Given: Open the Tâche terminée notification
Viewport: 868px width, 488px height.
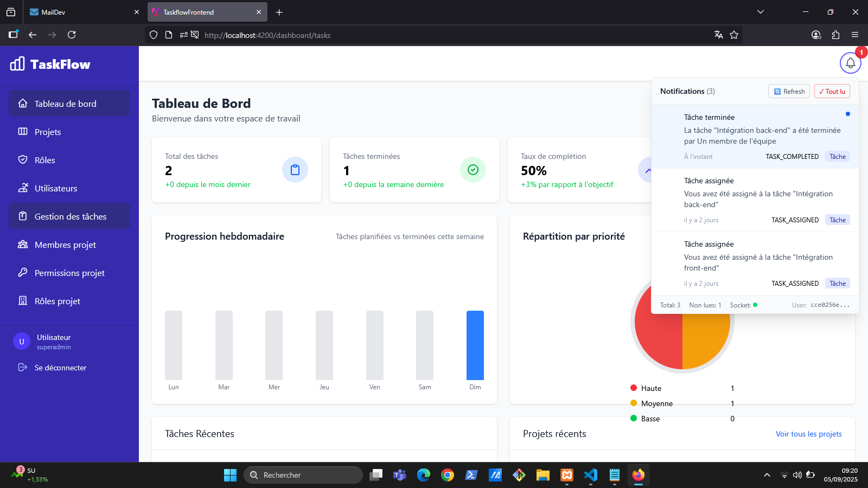Looking at the screenshot, I should (x=755, y=137).
